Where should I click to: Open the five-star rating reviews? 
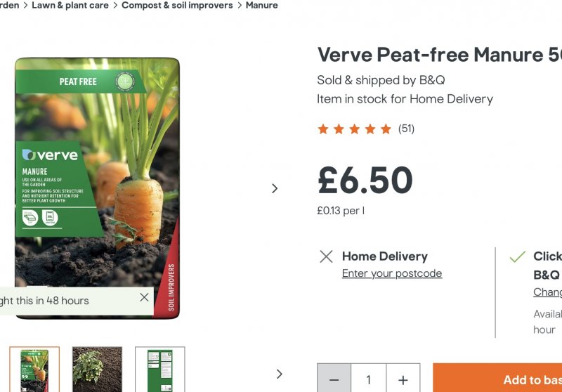click(354, 129)
